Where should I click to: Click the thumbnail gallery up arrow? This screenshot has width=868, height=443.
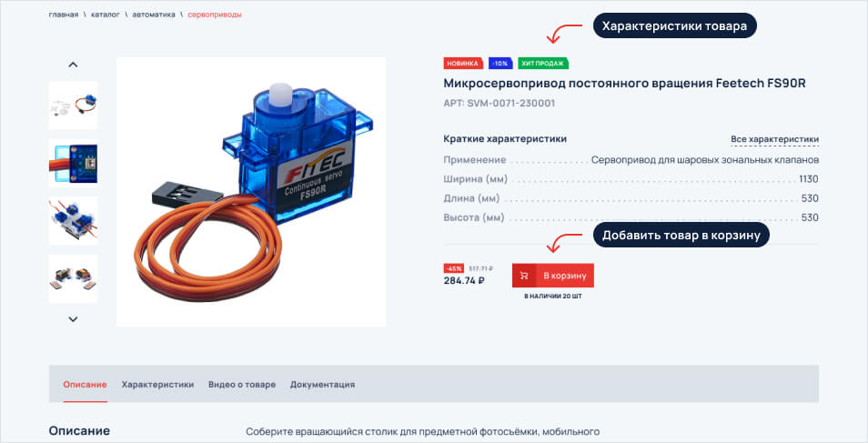tap(73, 65)
